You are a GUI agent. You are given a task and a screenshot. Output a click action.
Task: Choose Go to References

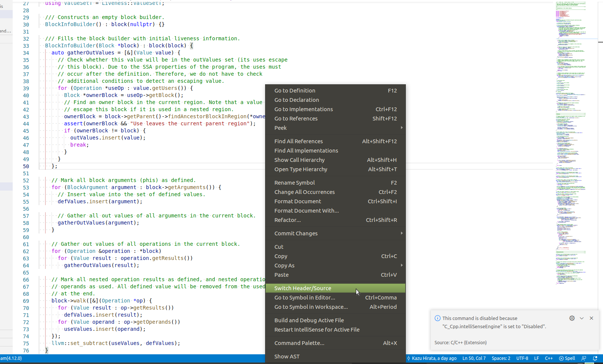pos(335,119)
